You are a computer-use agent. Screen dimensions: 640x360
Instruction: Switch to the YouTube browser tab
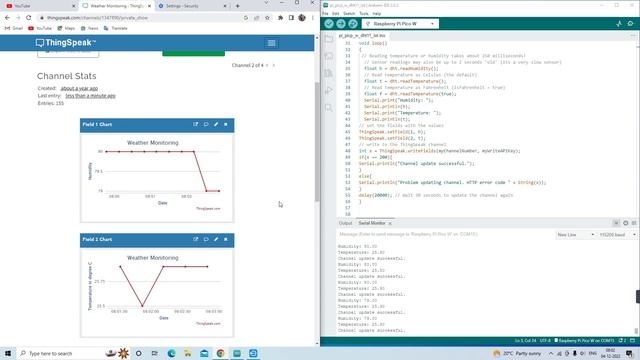coord(39,6)
